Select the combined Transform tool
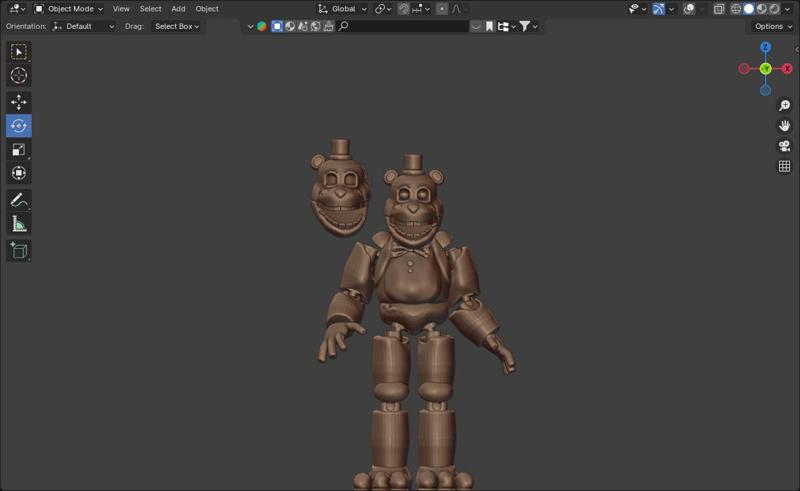The width and height of the screenshot is (800, 491). pyautogui.click(x=19, y=173)
